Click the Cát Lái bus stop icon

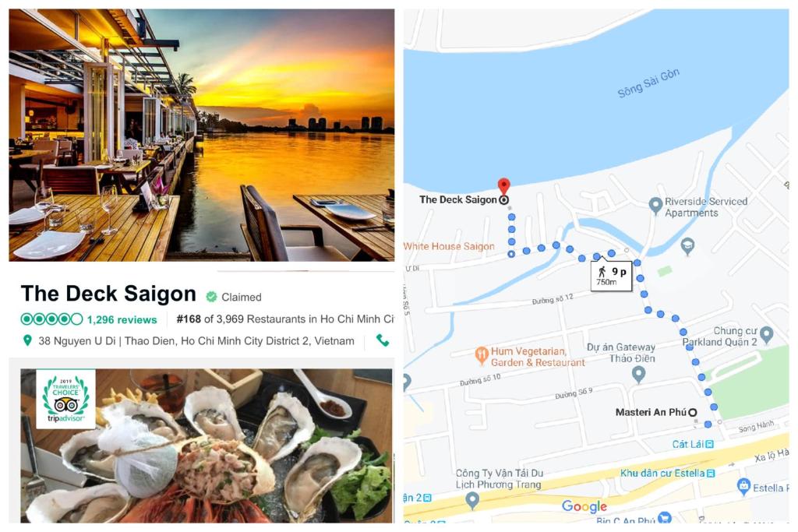[x=709, y=444]
